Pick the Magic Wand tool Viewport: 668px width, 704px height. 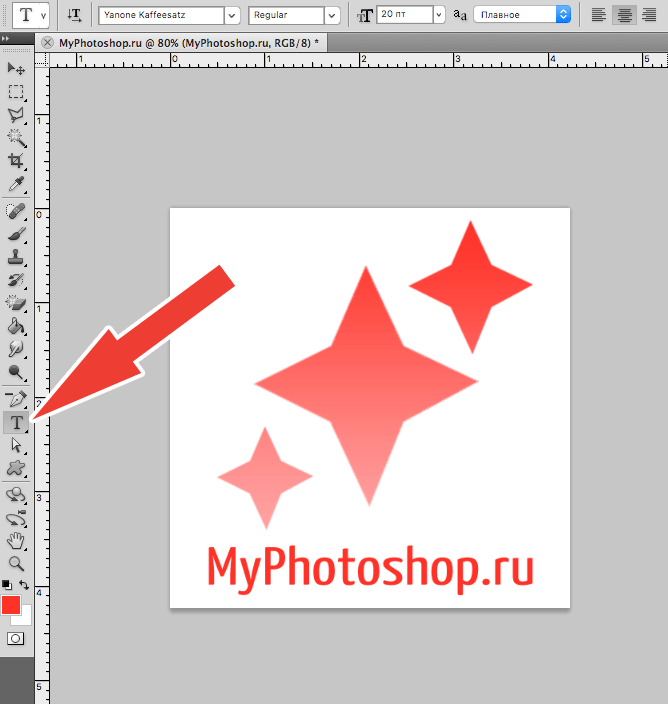point(16,138)
